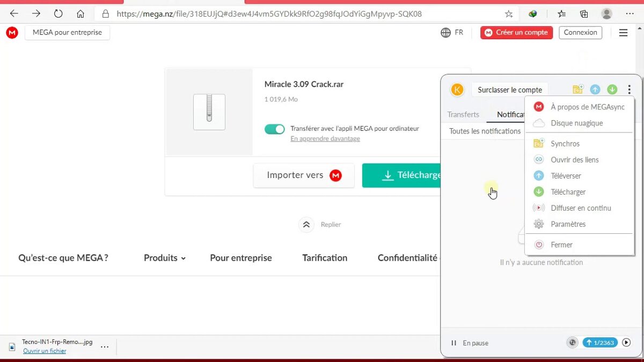This screenshot has height=362, width=644.
Task: Select 'Diffuser en continu' menu entry
Action: [581, 208]
